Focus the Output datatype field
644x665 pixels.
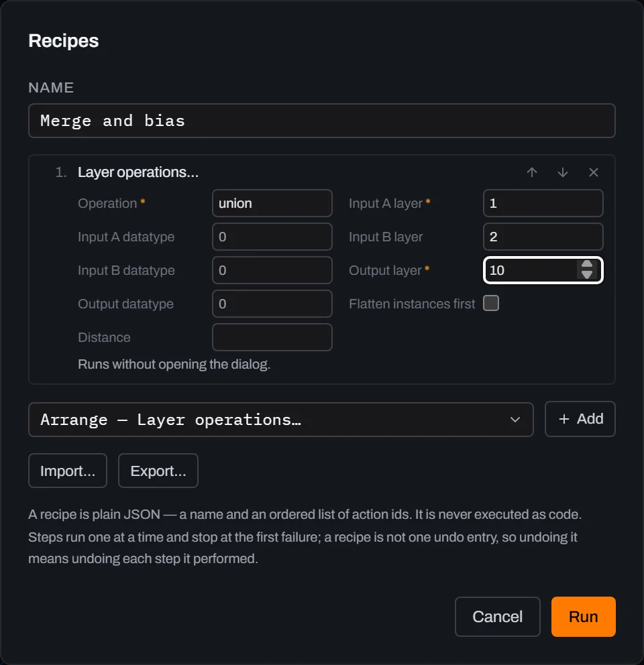[x=272, y=304]
